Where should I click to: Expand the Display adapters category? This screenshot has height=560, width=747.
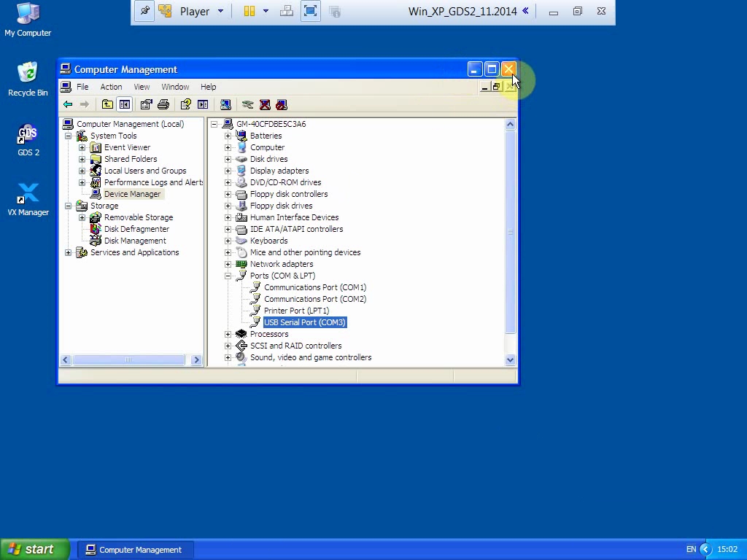(228, 171)
